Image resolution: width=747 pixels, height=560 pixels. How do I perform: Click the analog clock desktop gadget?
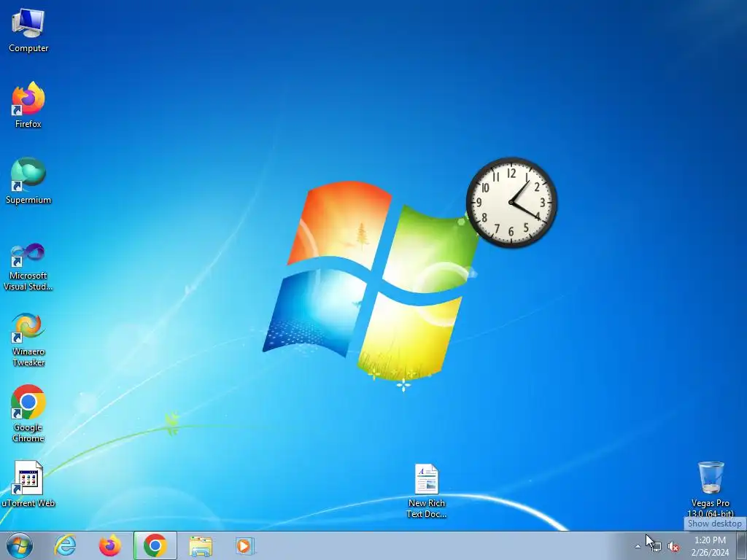pos(511,203)
